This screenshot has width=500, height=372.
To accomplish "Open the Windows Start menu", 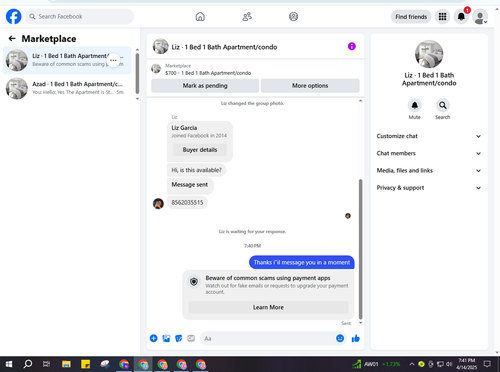I will pos(9,364).
